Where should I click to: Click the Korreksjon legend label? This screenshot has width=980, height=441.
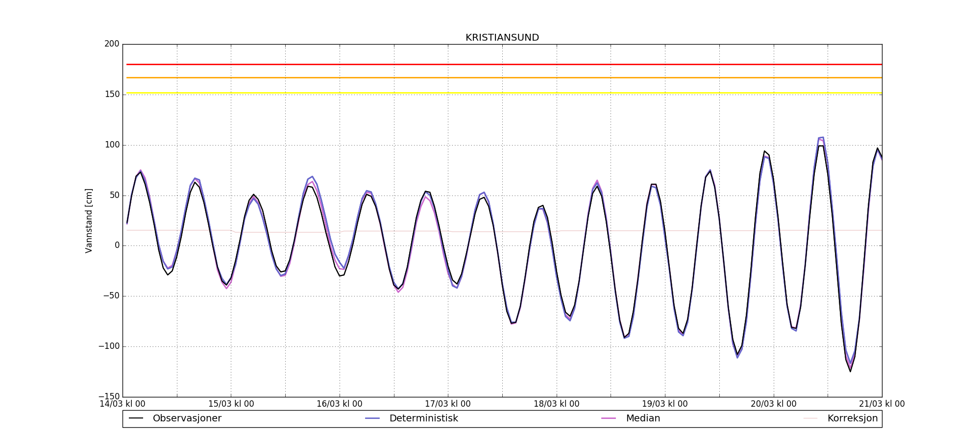(x=852, y=418)
